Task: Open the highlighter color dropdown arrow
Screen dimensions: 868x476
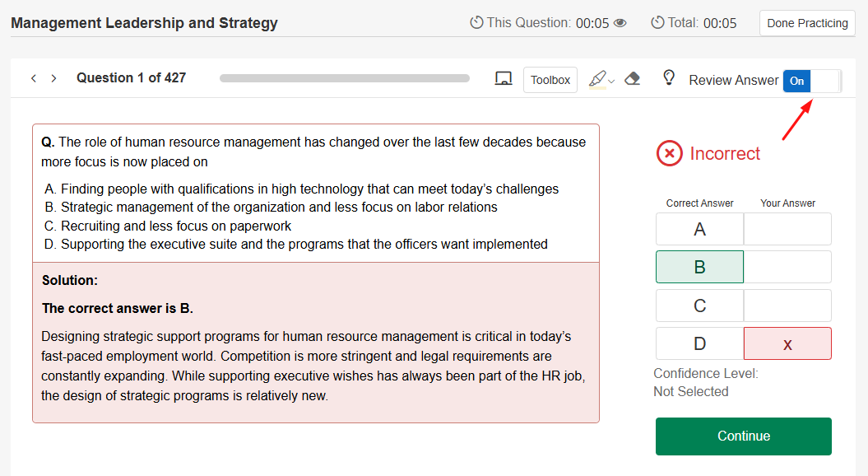Action: click(611, 82)
